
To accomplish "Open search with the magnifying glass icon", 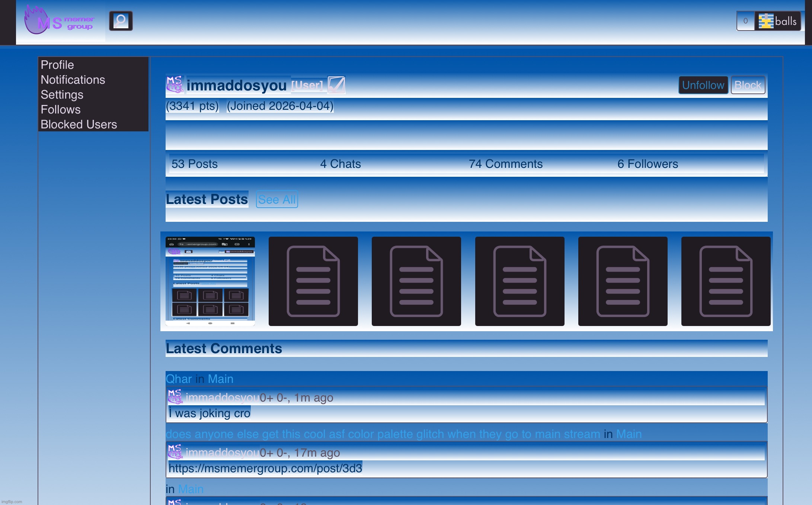I will (x=121, y=21).
